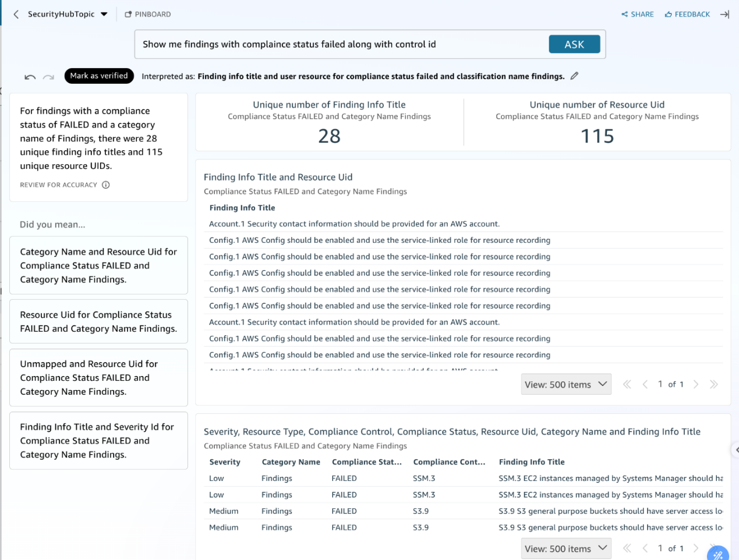This screenshot has width=739, height=560.
Task: Go to next page in first table
Action: click(x=695, y=384)
